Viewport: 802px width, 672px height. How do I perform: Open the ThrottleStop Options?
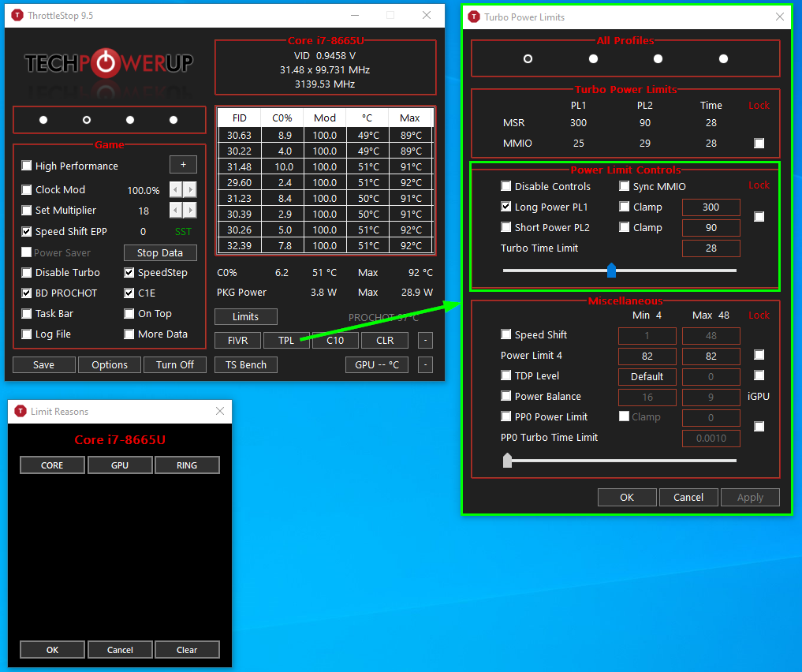click(x=110, y=364)
